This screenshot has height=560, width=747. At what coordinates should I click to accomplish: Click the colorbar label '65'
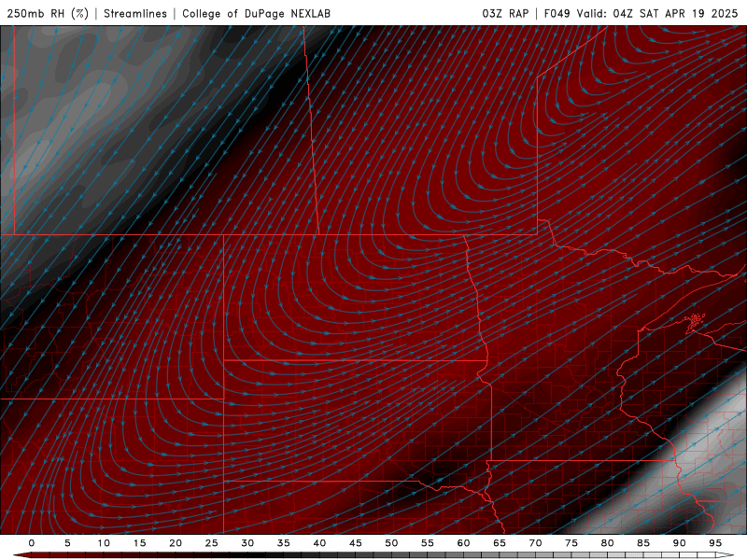tap(500, 543)
